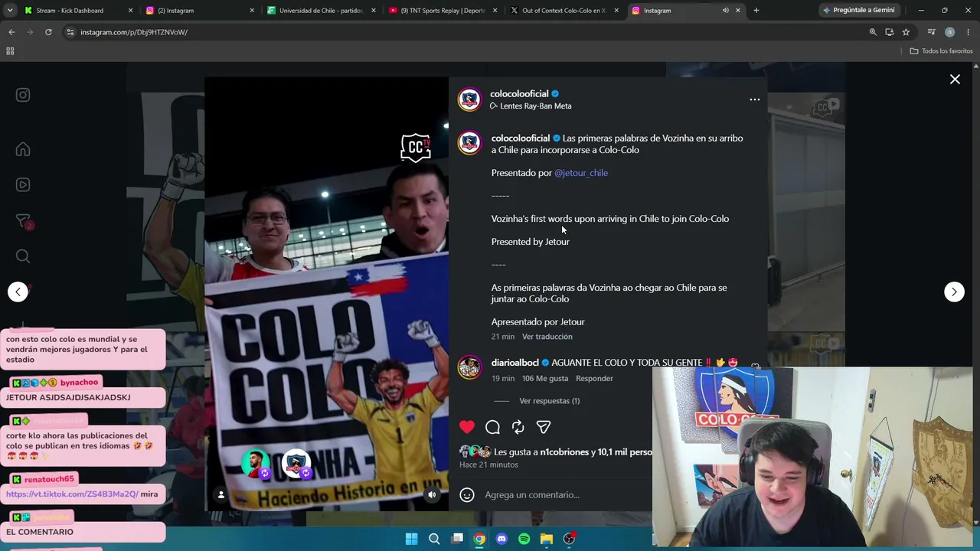Viewport: 980px width, 551px height.
Task: Open File Explorer from the taskbar
Action: (x=547, y=539)
